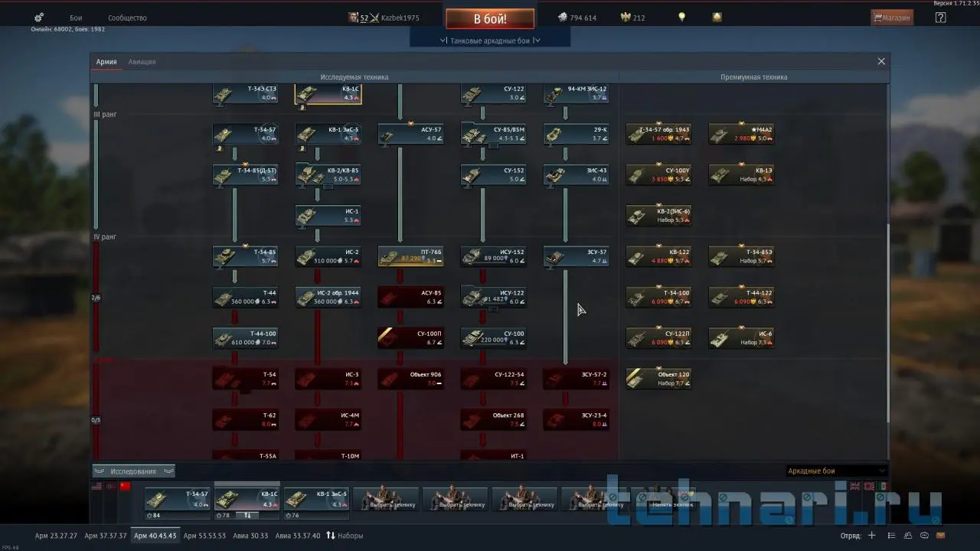Select preset Арм 37.37.37
Image resolution: width=980 pixels, height=551 pixels.
[x=106, y=536]
